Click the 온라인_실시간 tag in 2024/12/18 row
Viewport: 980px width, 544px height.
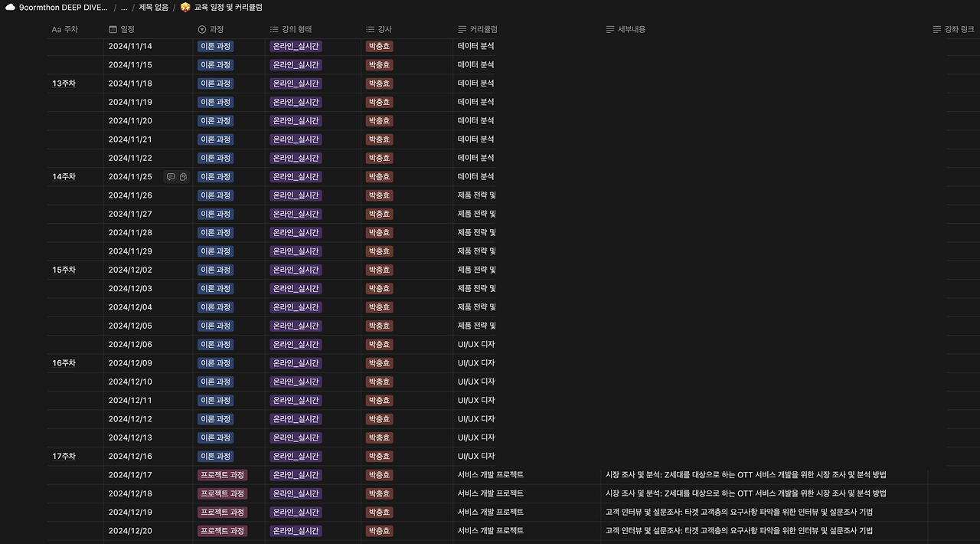point(296,493)
